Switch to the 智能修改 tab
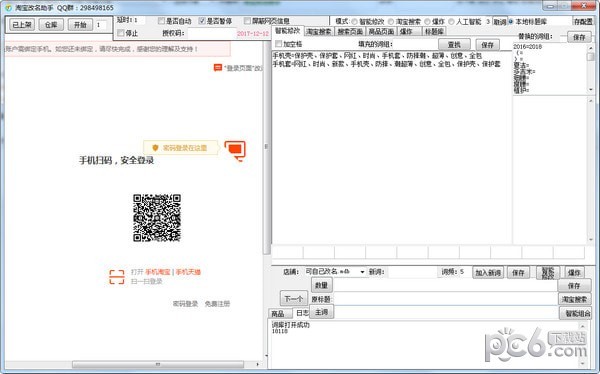This screenshot has width=600, height=374. point(287,31)
